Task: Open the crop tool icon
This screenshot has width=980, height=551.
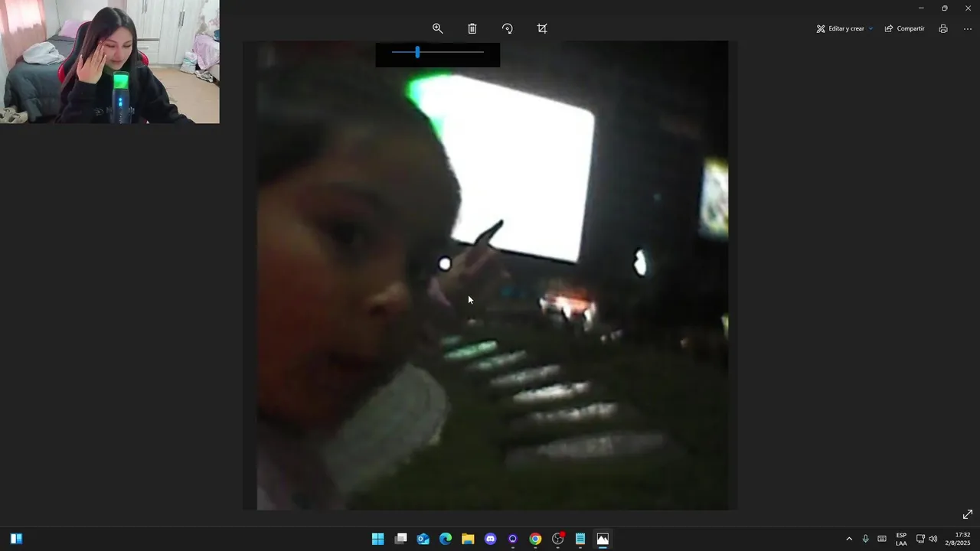Action: pos(542,28)
